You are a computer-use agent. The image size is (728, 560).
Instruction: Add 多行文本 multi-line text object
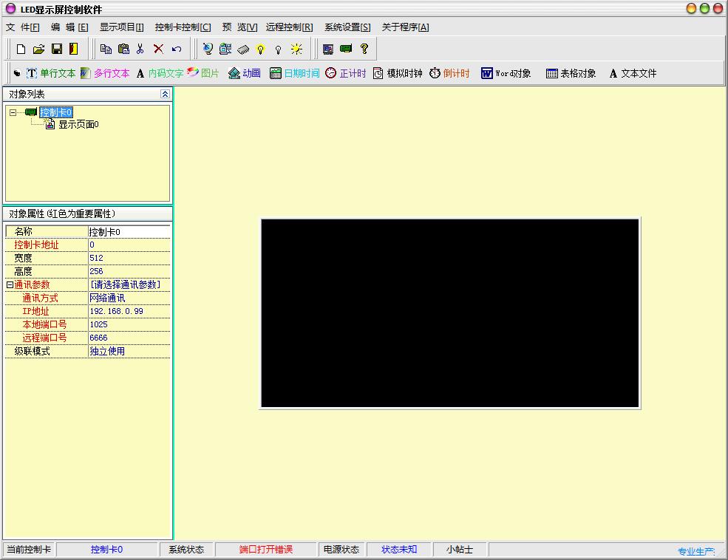[105, 73]
